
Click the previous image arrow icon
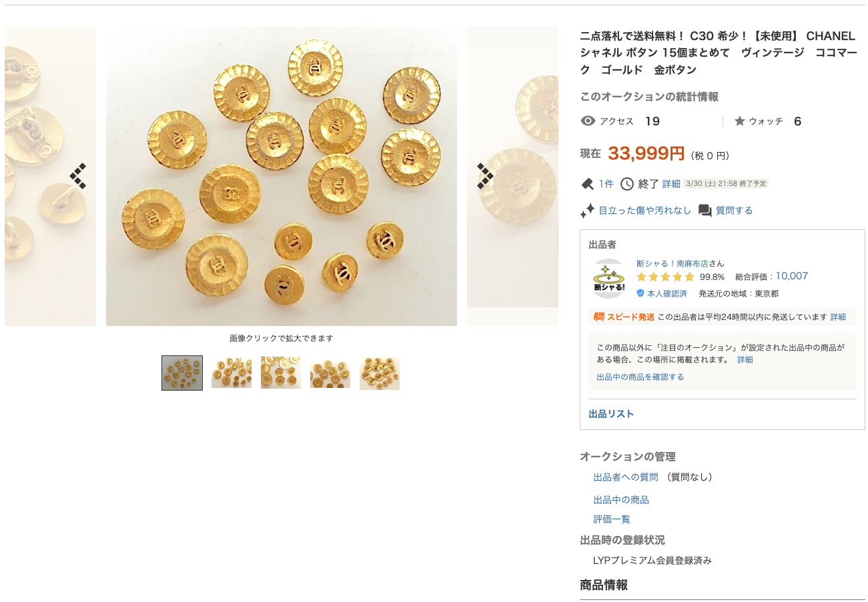coord(79,176)
